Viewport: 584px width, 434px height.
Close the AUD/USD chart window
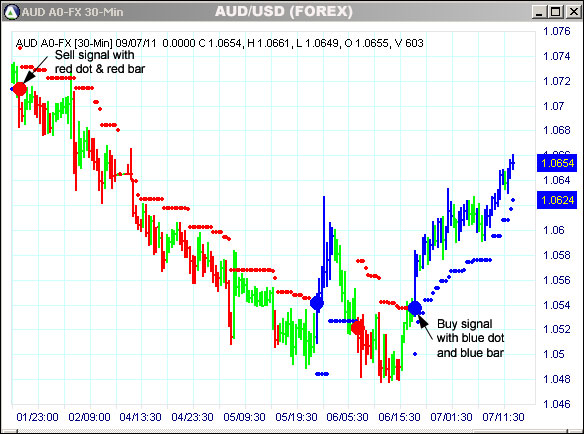click(574, 12)
